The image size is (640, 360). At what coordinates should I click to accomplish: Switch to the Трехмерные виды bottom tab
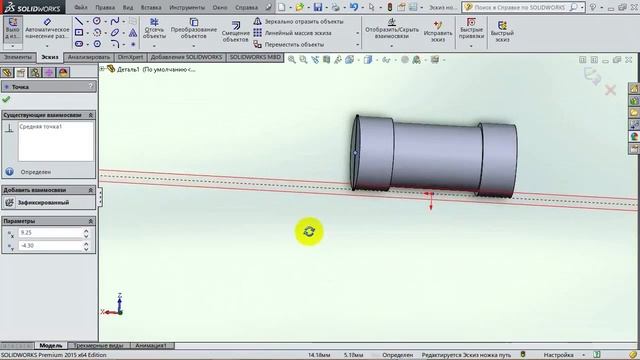(98, 346)
